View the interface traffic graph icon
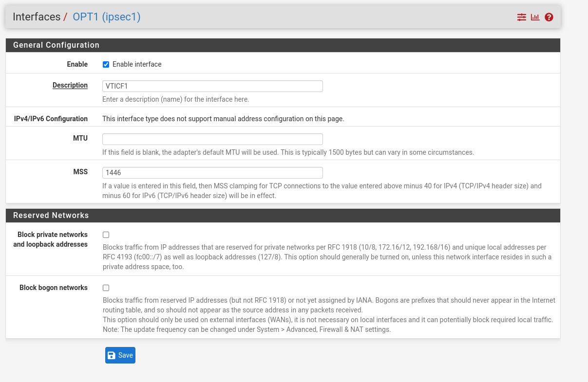Screen dimensions: 588x382 [535, 17]
